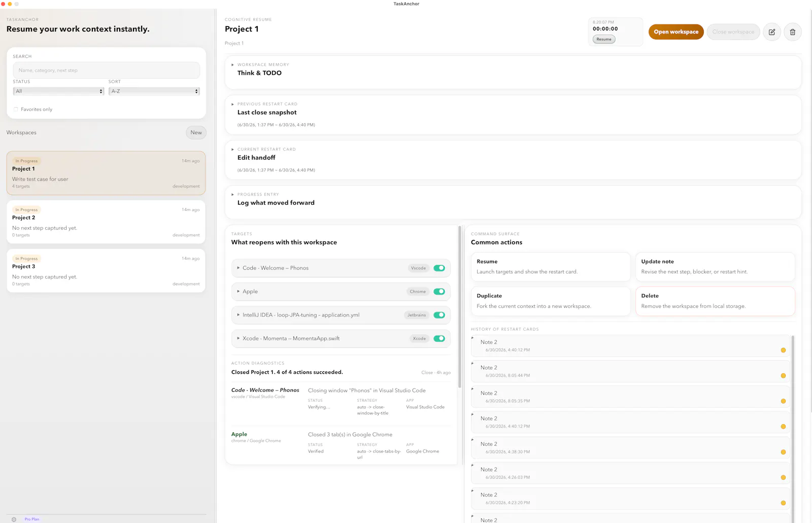Image resolution: width=812 pixels, height=523 pixels.
Task: Open the Note 2 entry from 4:26:03 PM
Action: tap(630, 473)
